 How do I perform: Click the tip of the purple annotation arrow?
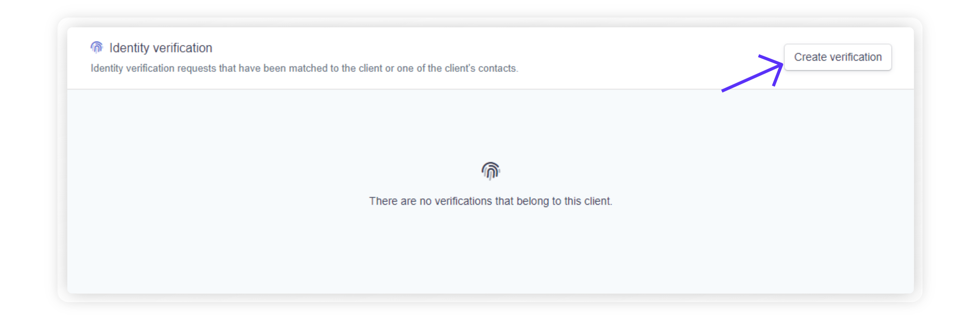coord(781,65)
